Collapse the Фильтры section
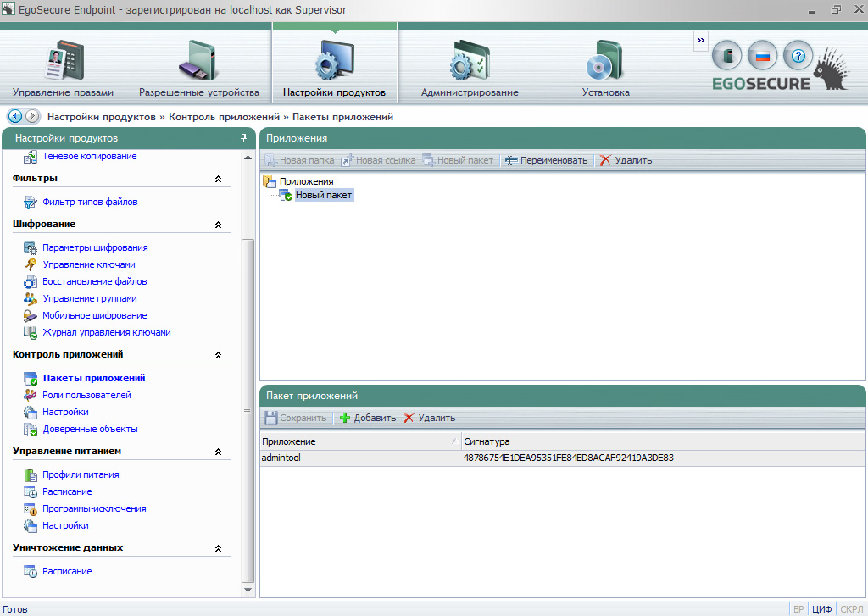This screenshot has height=616, width=868. coord(218,179)
